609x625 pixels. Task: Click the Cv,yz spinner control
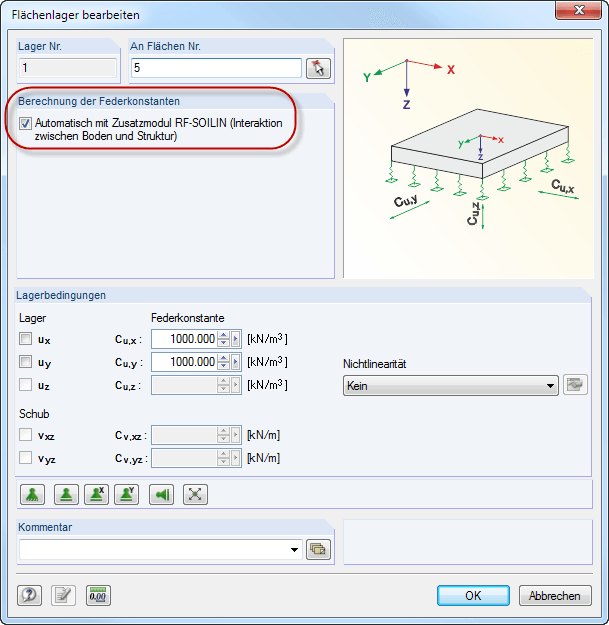click(x=224, y=458)
